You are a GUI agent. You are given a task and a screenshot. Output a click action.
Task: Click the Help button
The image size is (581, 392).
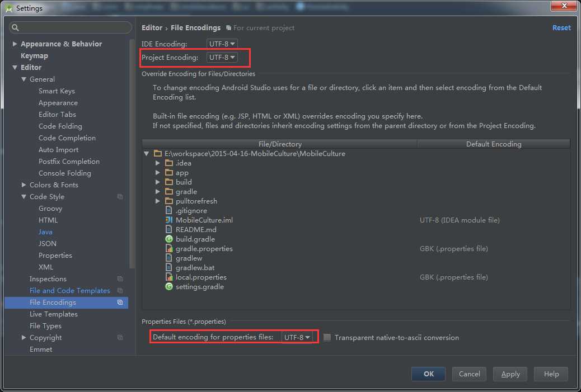551,374
